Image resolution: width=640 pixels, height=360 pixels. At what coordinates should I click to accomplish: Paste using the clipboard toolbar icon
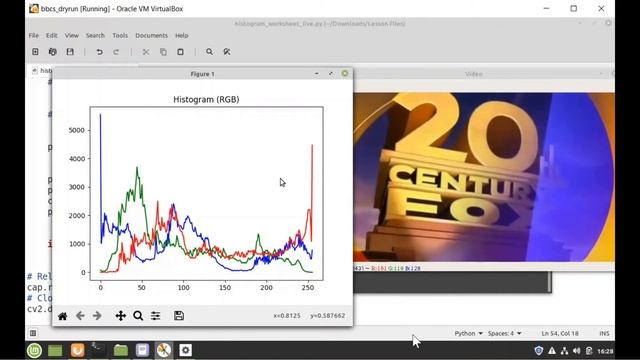[180, 52]
